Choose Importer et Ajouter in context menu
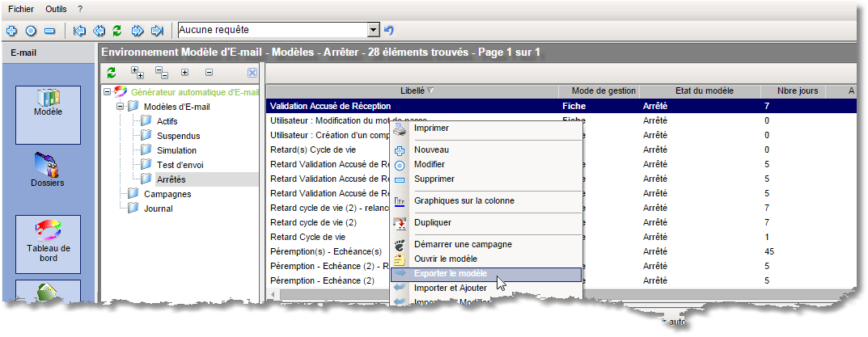The image size is (868, 337). click(487, 288)
